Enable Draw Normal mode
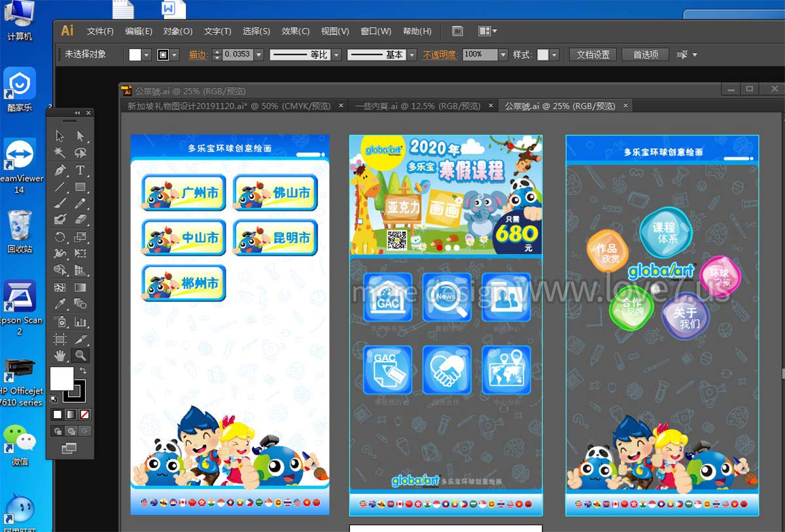Viewport: 785px width, 532px height. [x=58, y=431]
